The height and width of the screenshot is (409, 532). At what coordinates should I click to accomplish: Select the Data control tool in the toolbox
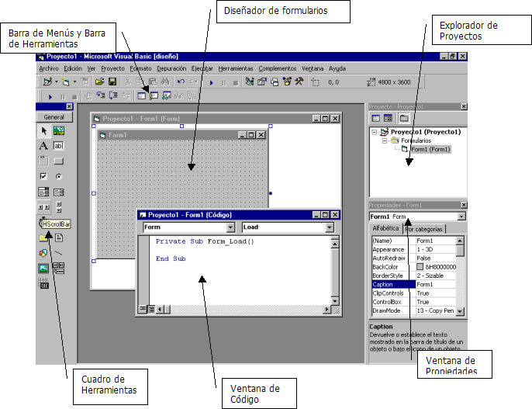pos(59,269)
